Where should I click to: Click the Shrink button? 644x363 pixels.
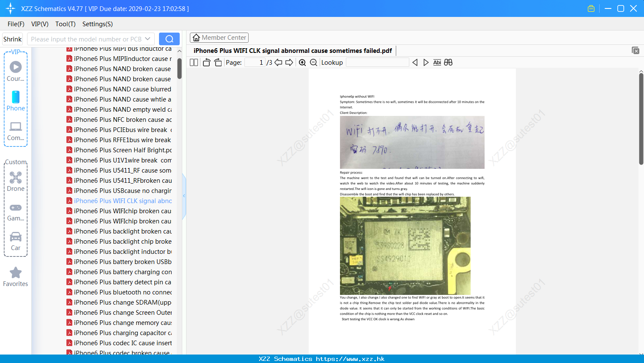point(12,39)
